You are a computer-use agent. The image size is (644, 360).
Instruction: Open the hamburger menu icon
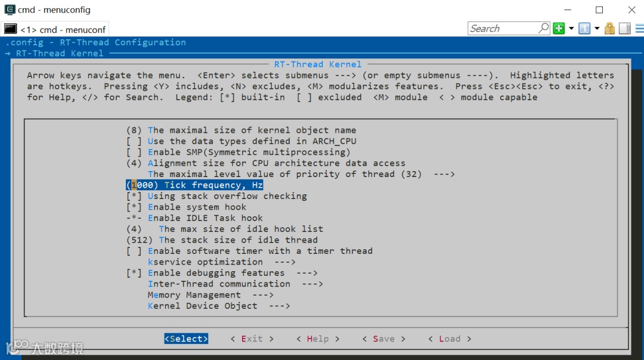639,29
